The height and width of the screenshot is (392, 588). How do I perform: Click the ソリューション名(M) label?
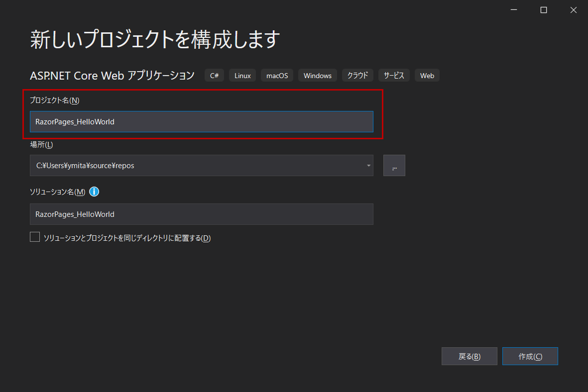pos(58,192)
